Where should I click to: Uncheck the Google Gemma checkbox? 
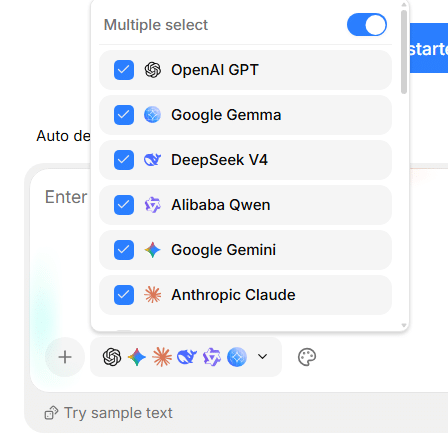124,115
